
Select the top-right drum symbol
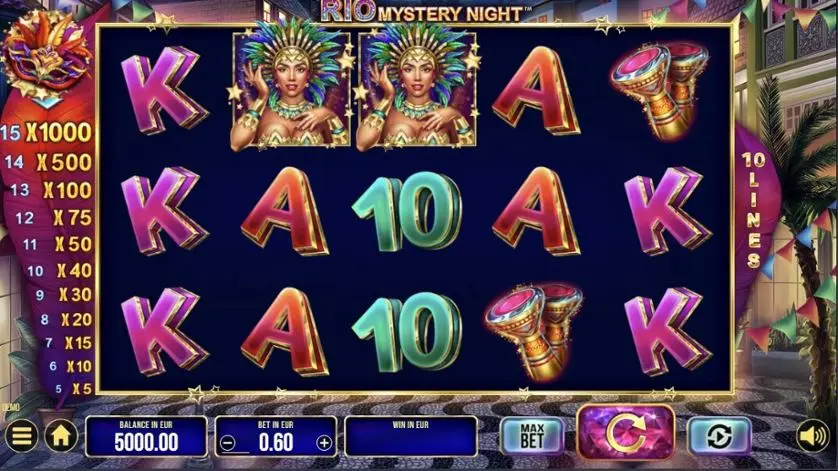(x=661, y=90)
